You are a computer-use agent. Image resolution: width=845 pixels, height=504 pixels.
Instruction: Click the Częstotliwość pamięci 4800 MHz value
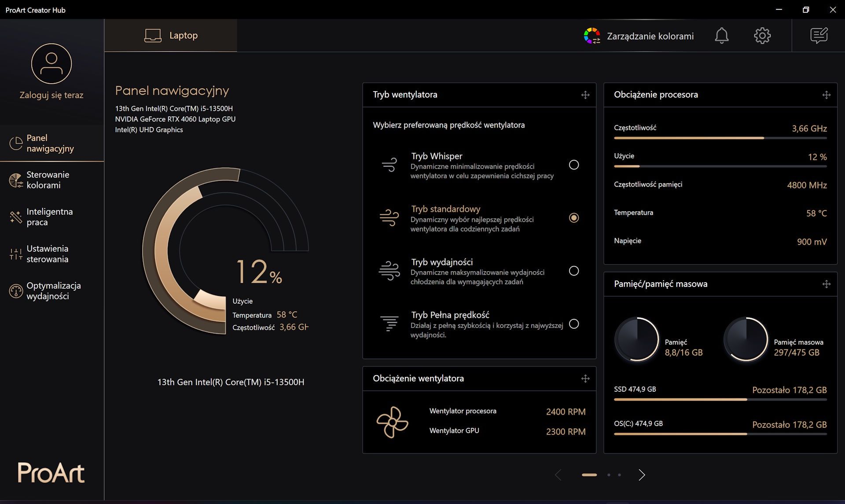pyautogui.click(x=807, y=185)
